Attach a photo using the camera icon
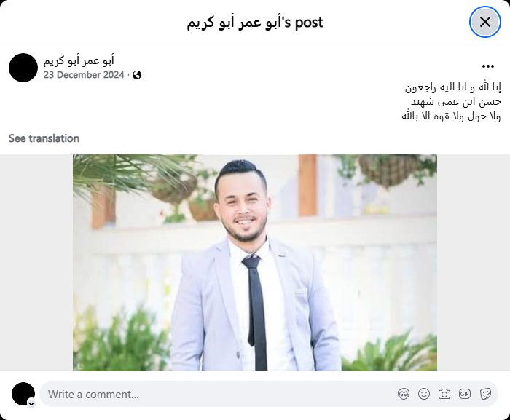The image size is (510, 420). tap(444, 394)
